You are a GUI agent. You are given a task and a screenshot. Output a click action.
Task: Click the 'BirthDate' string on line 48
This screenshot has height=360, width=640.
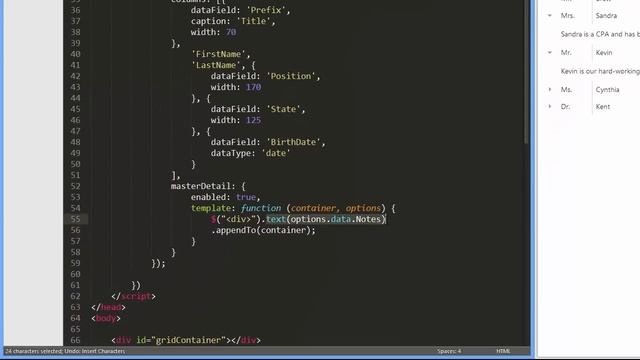293,142
